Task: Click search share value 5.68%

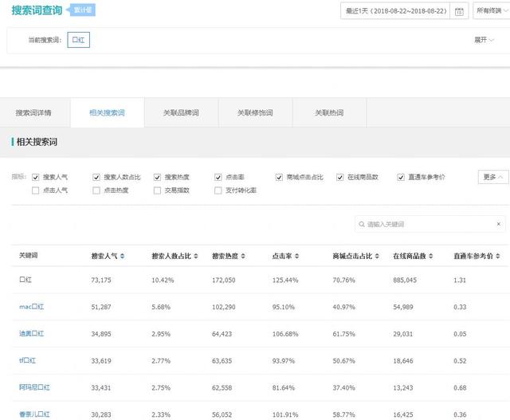Action: 161,307
